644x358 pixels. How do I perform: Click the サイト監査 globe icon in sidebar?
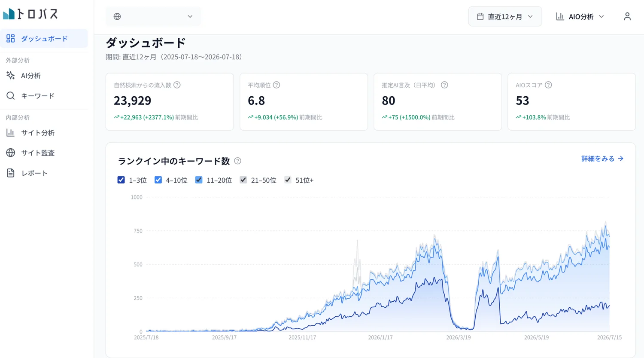(11, 153)
